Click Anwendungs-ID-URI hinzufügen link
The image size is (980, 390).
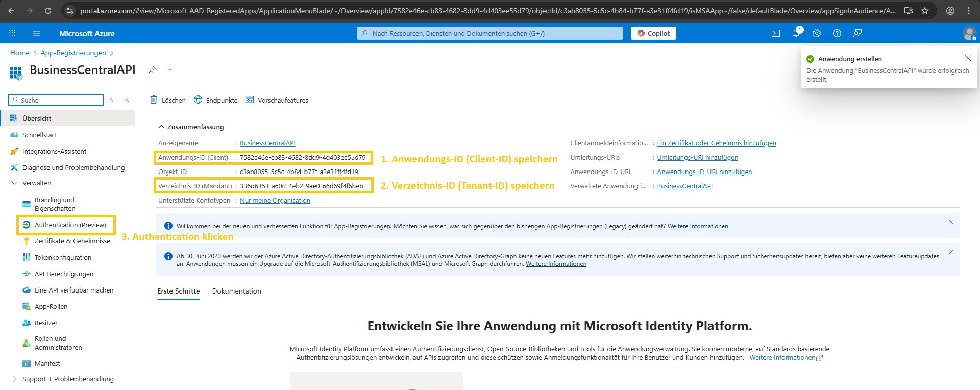click(x=704, y=172)
